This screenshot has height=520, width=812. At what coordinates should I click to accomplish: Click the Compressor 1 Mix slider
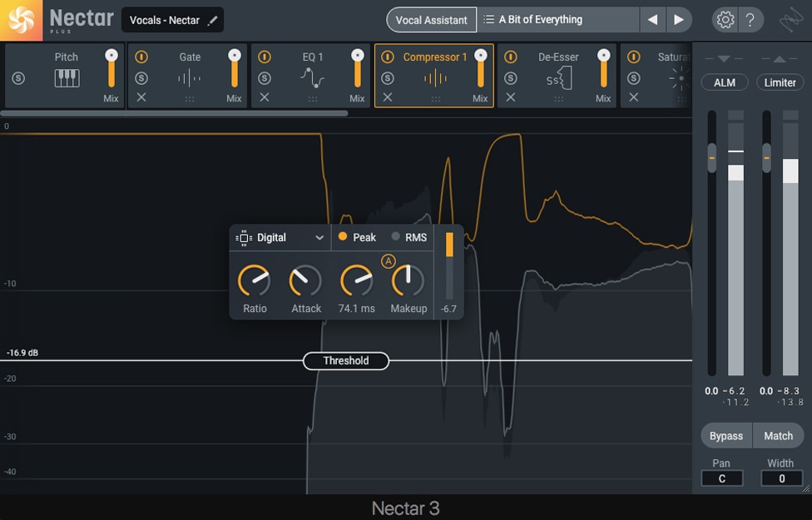click(x=481, y=69)
